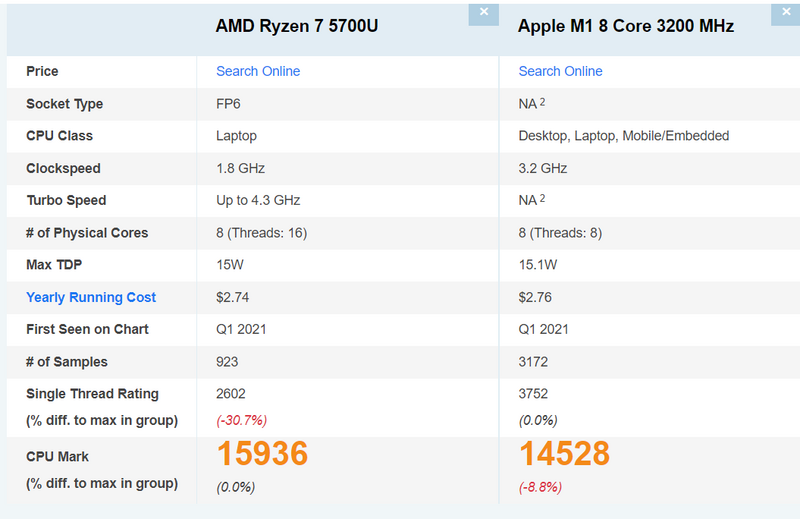Viewport: 800px width, 519px height.
Task: Click the red (-30.7%) difference value
Action: point(241,421)
